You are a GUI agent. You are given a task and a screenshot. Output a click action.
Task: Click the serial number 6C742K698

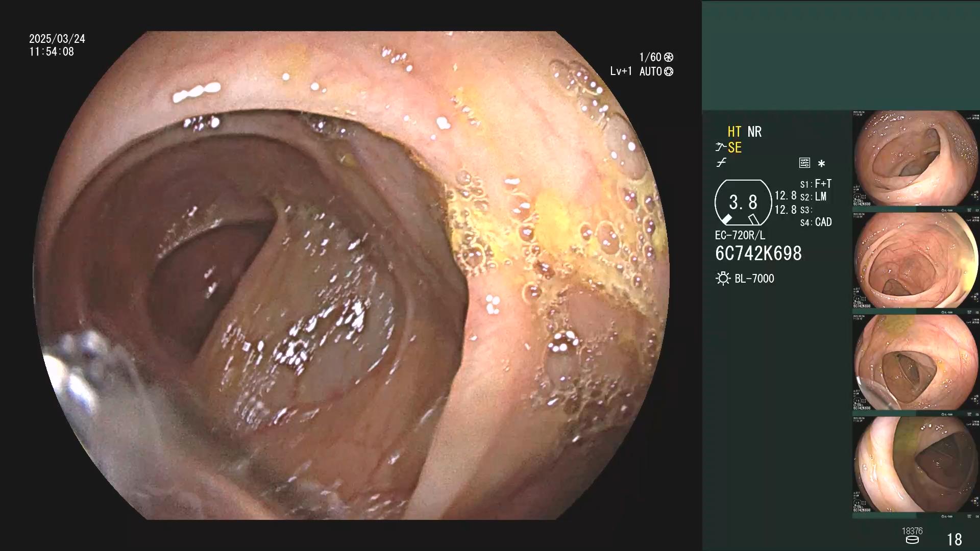click(758, 254)
